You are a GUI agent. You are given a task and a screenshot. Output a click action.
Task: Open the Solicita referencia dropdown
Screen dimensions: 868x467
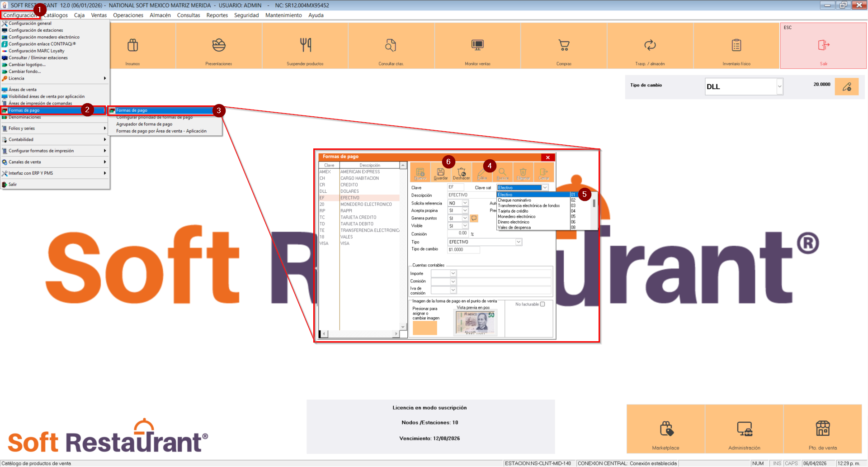(465, 203)
